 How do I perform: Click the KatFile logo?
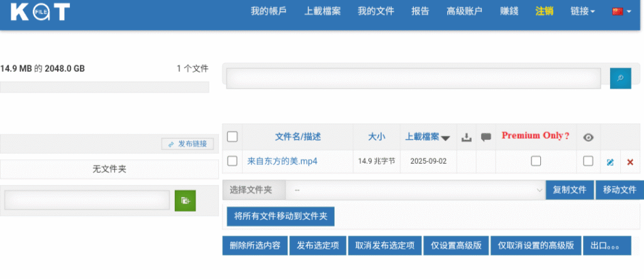tap(40, 12)
